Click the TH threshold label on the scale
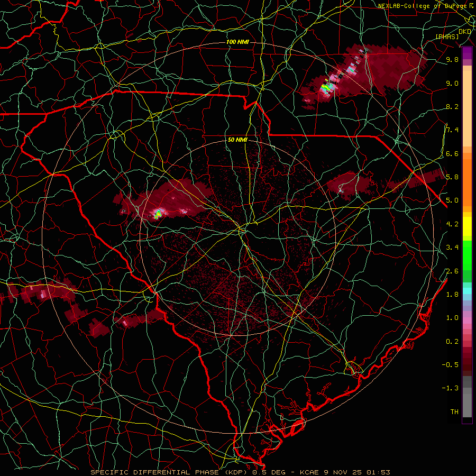This screenshot has width=476, height=476. 454,412
